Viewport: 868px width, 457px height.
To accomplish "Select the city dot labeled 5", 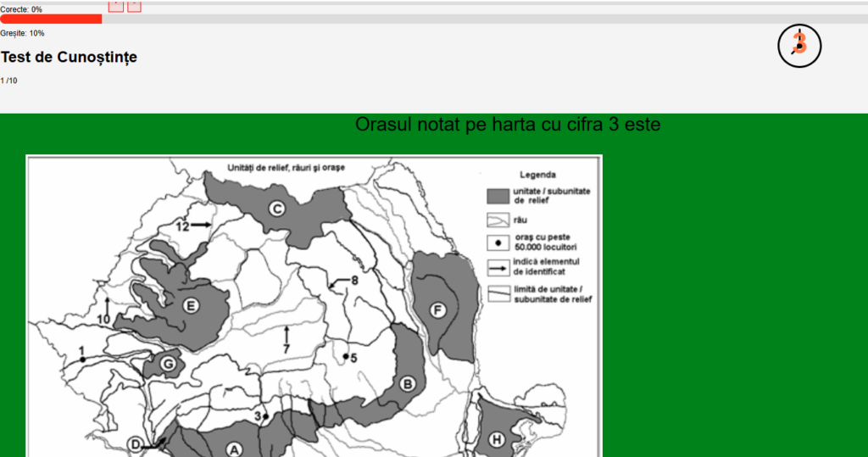I will pyautogui.click(x=345, y=356).
